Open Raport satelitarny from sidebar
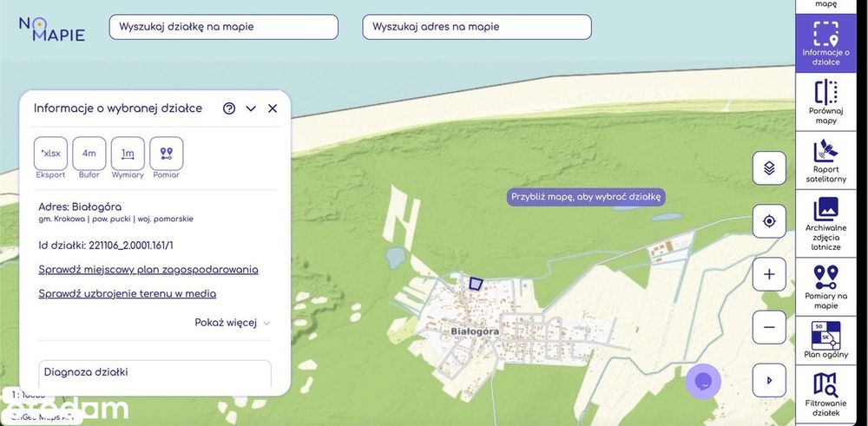The height and width of the screenshot is (426, 868). coord(825,161)
